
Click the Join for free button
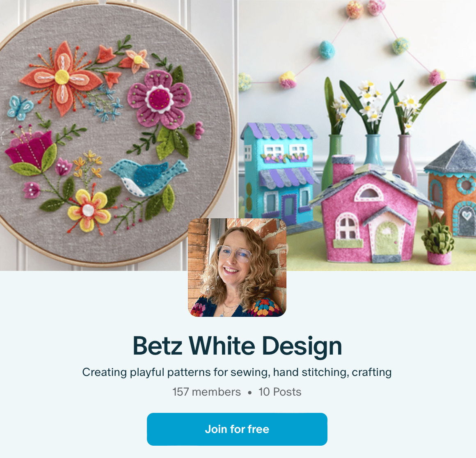click(x=237, y=429)
